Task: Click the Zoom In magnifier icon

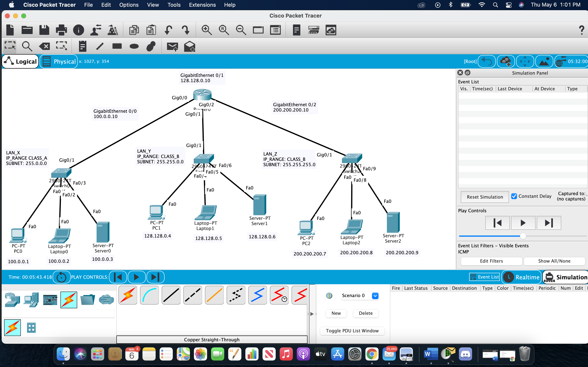Action: tap(206, 30)
